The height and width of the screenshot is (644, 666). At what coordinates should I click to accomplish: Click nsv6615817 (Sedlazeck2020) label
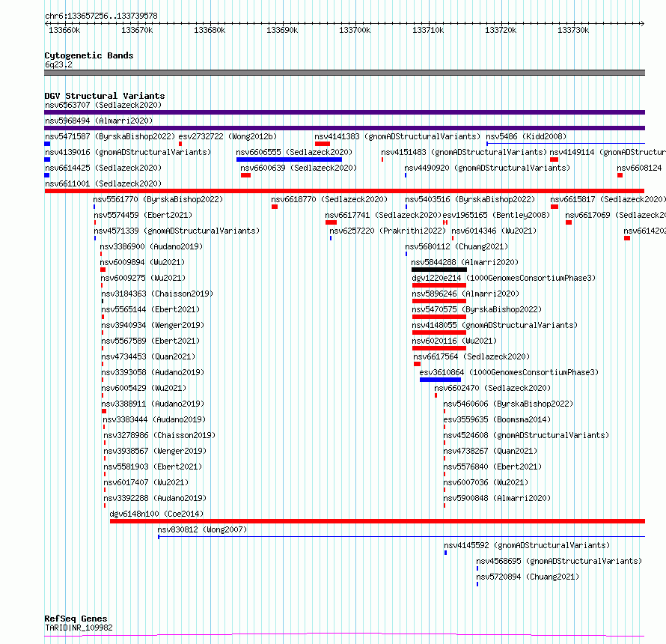(608, 199)
